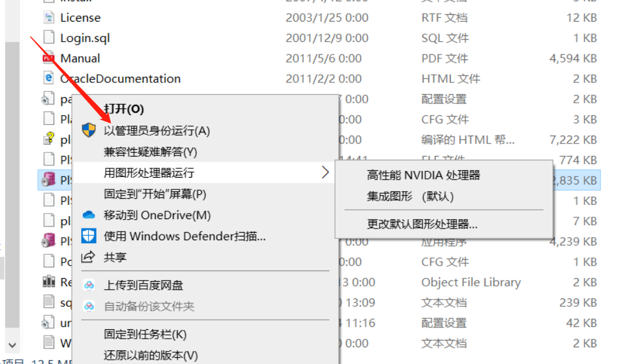
Task: Click the 2001/12/9 0:00 date cell
Action: [327, 38]
